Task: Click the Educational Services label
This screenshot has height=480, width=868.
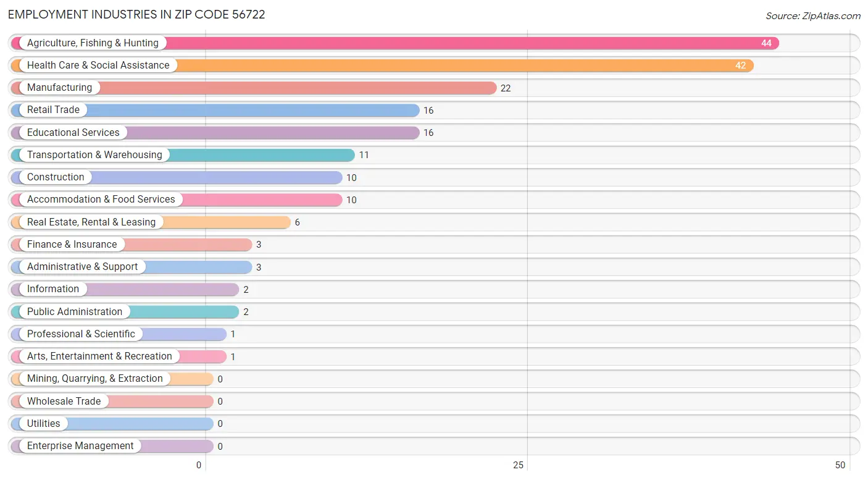Action: click(x=73, y=133)
